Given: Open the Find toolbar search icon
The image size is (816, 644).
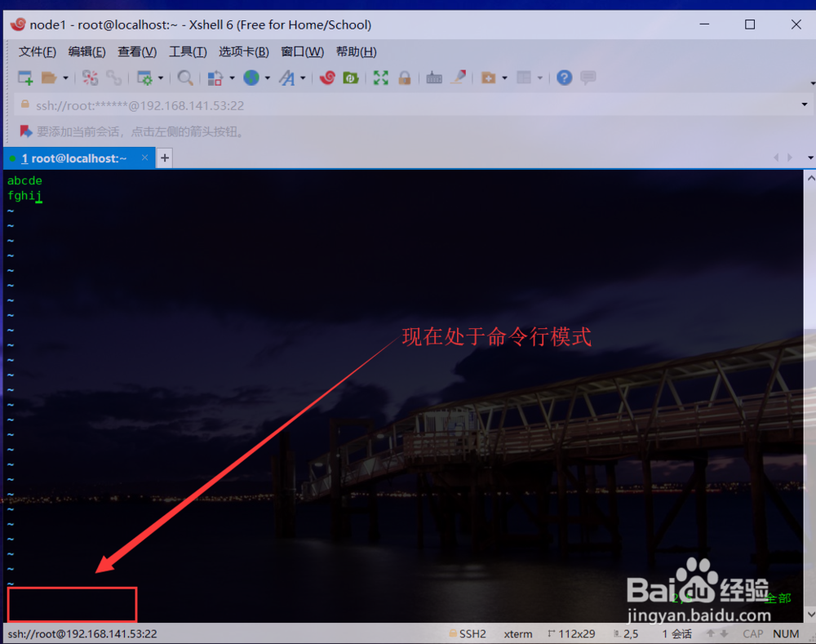Looking at the screenshot, I should [185, 78].
